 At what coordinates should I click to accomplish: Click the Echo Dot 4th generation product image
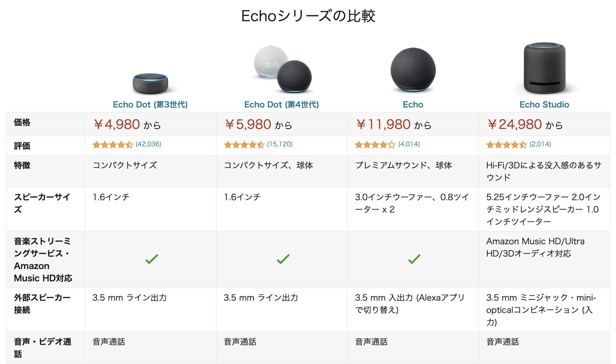click(x=282, y=69)
